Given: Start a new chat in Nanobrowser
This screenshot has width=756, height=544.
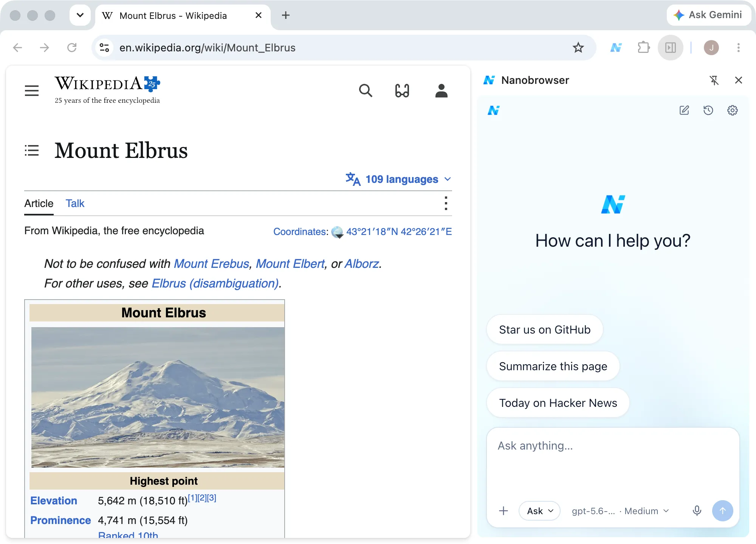Looking at the screenshot, I should click(x=684, y=110).
